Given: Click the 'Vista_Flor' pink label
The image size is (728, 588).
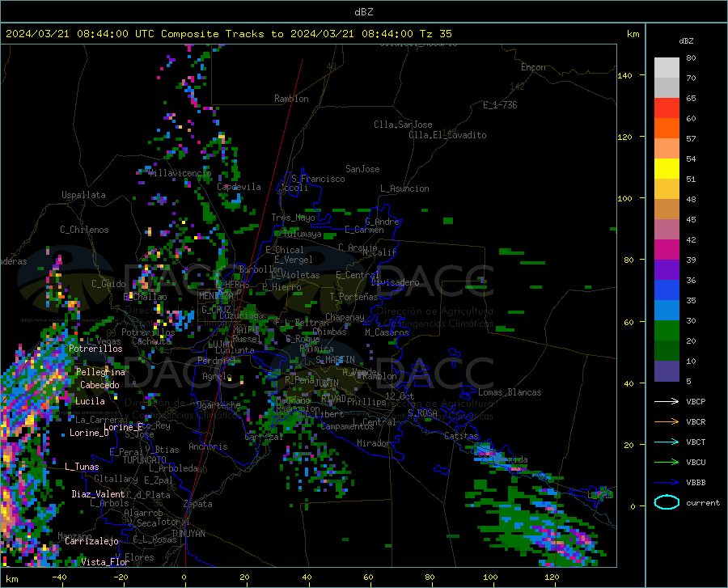Looking at the screenshot, I should pos(105,562).
